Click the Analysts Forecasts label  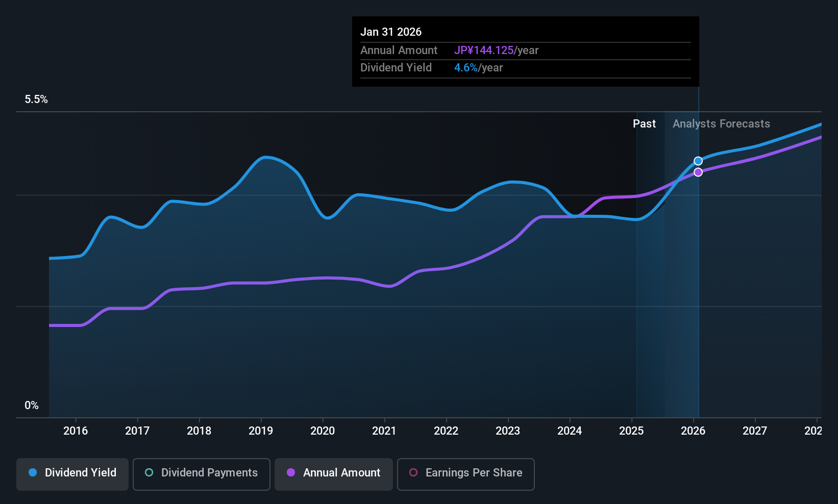(721, 123)
